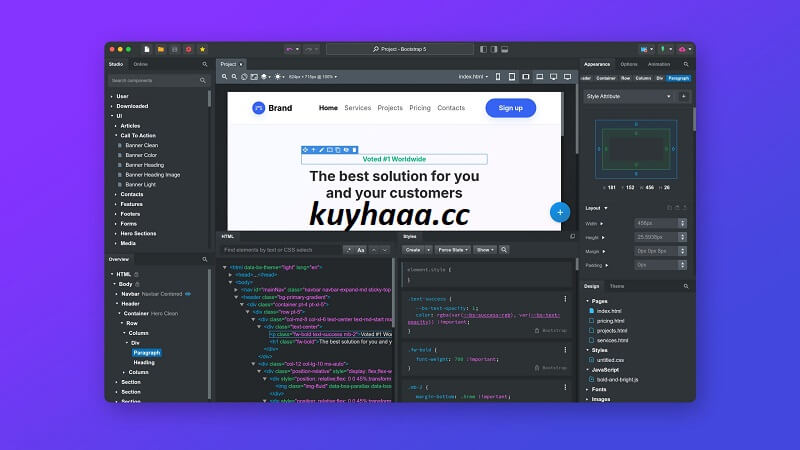This screenshot has width=800, height=450.
Task: Toggle the left panel layout icon
Action: coord(484,49)
